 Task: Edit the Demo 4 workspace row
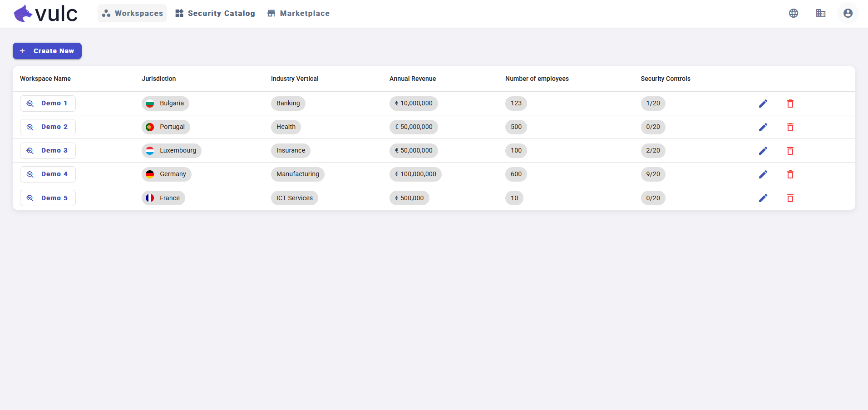[763, 174]
